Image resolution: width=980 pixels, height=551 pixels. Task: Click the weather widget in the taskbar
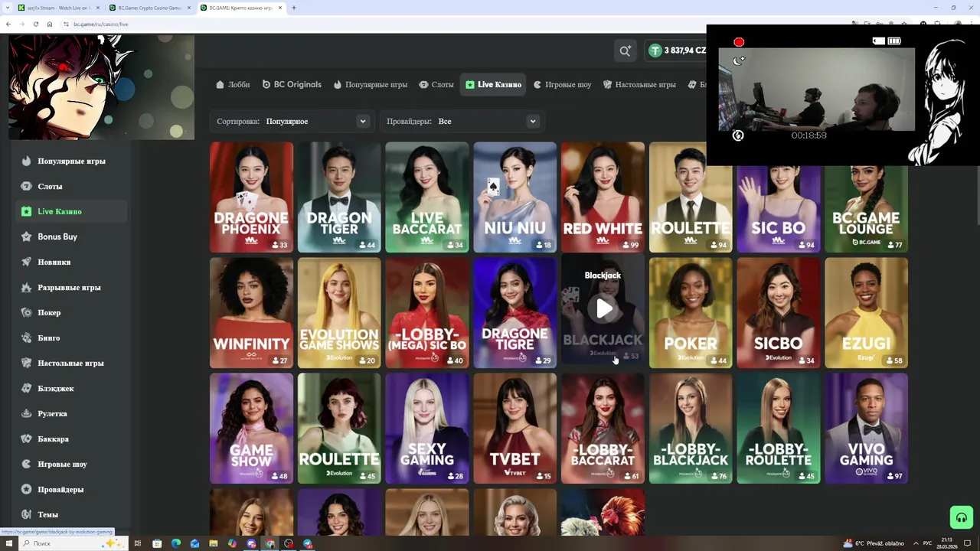tap(874, 543)
